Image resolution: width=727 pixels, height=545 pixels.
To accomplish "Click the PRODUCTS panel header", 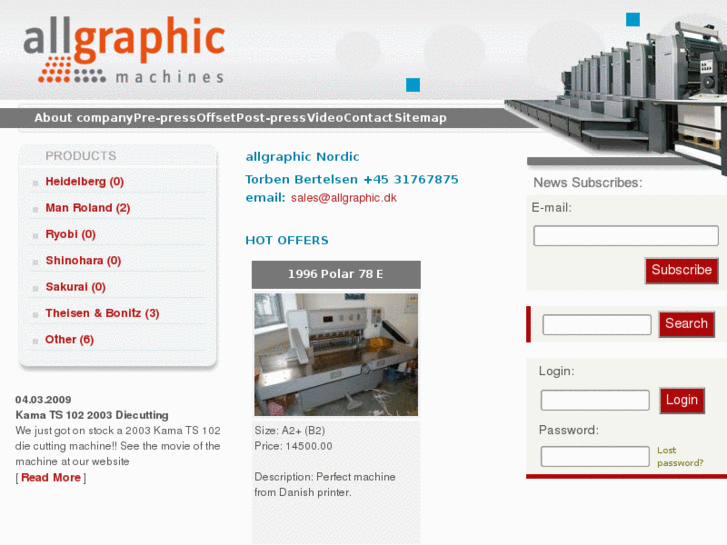I will point(81,156).
